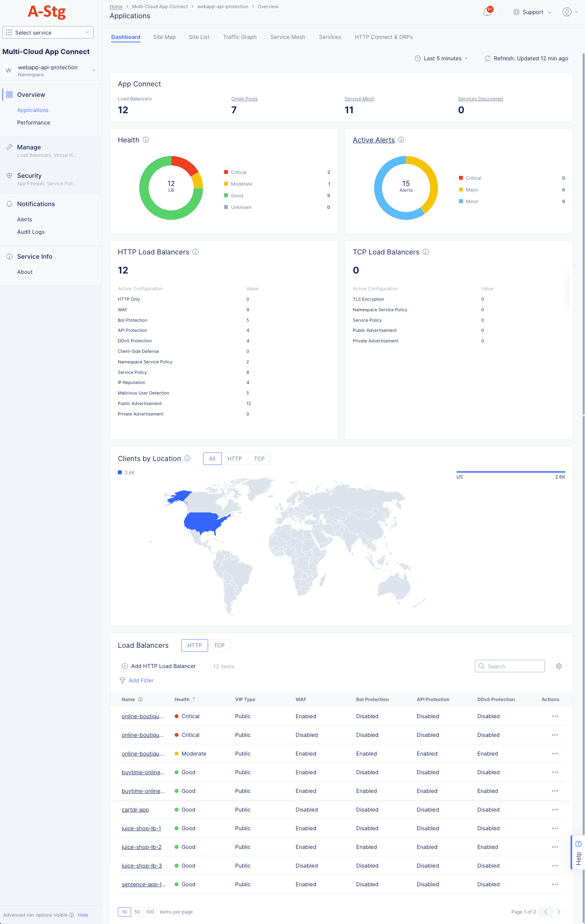The image size is (585, 924).
Task: Click the user account avatar icon
Action: (x=567, y=12)
